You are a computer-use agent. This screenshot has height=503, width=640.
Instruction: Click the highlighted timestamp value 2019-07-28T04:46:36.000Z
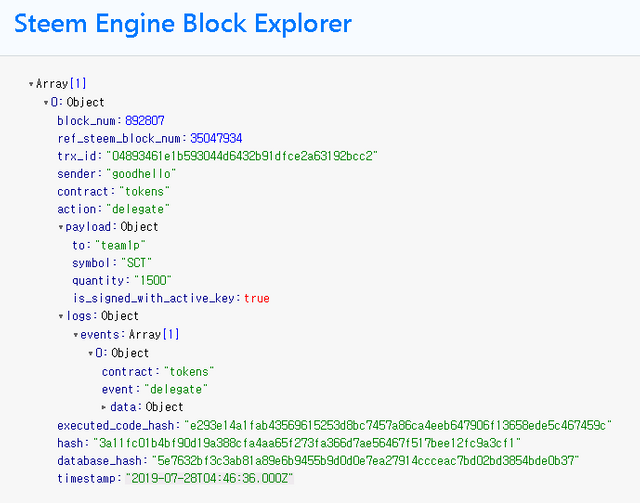pyautogui.click(x=209, y=479)
